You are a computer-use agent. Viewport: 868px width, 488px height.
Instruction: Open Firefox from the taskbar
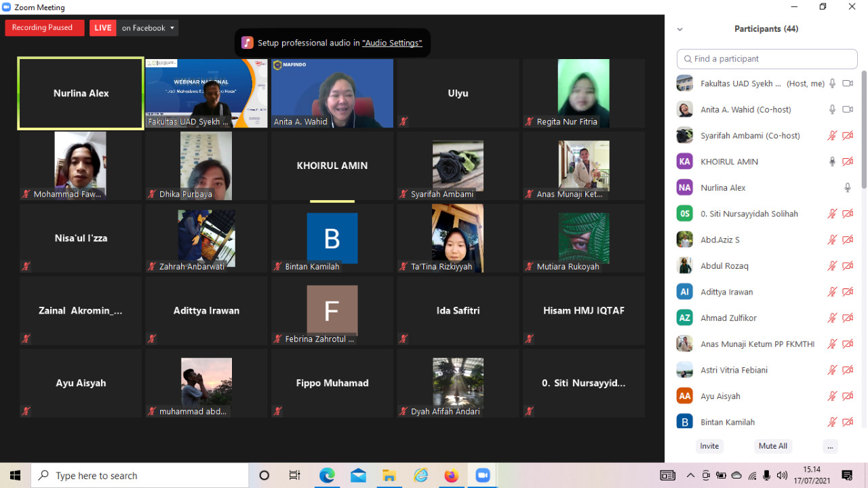coord(451,475)
